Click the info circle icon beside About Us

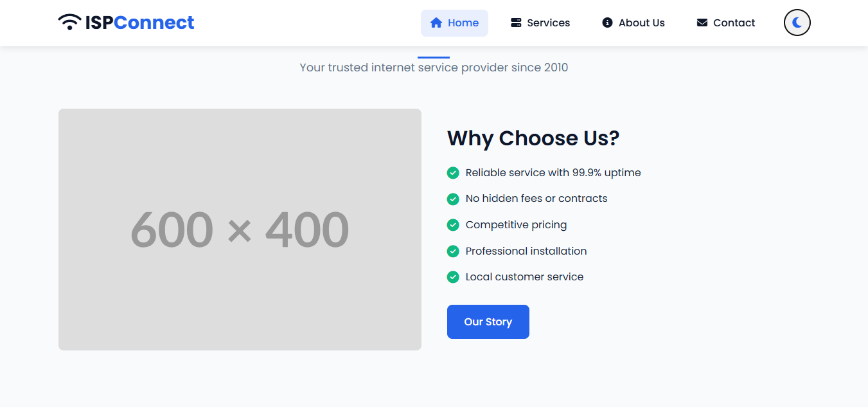pos(607,23)
